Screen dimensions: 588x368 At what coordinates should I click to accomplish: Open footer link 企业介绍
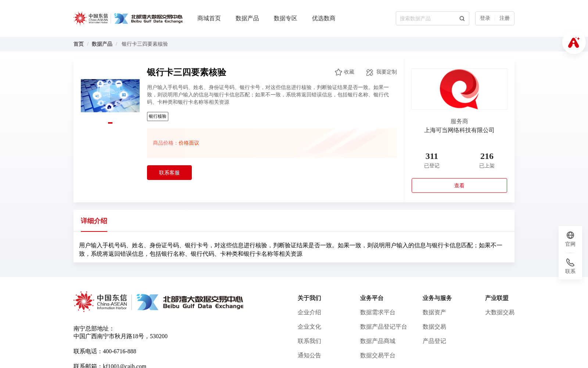coord(309,312)
